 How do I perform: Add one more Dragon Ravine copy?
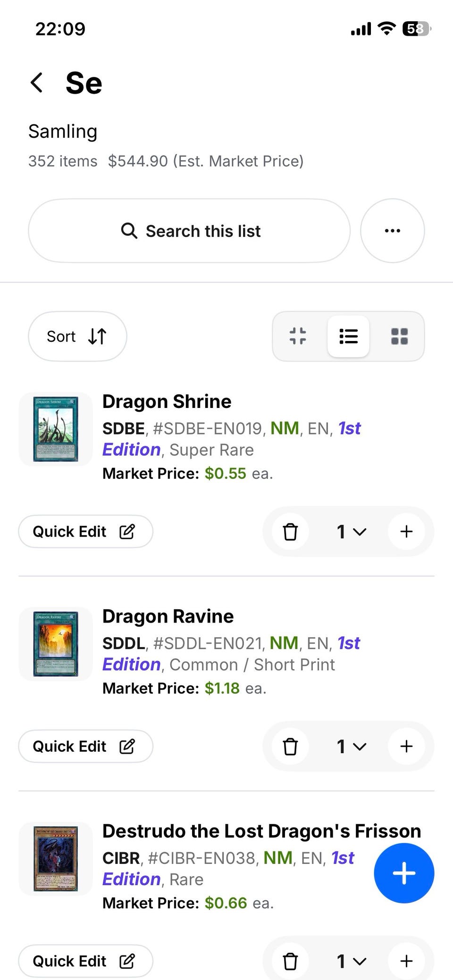pos(406,746)
